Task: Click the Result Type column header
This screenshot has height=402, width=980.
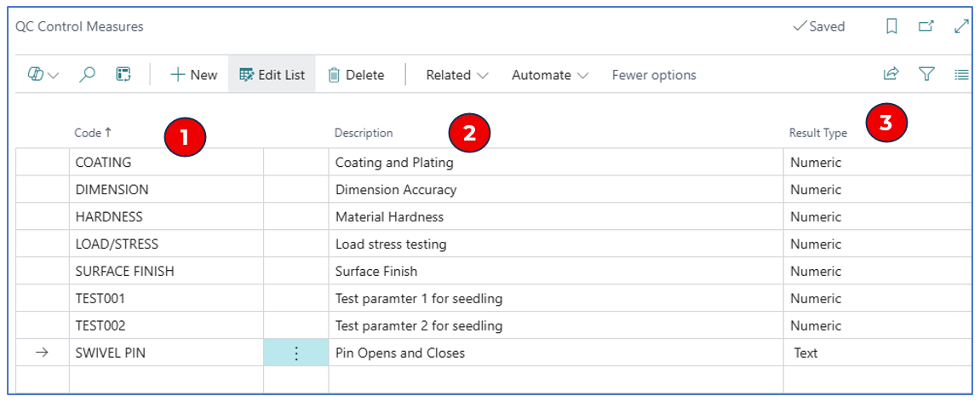Action: tap(817, 133)
